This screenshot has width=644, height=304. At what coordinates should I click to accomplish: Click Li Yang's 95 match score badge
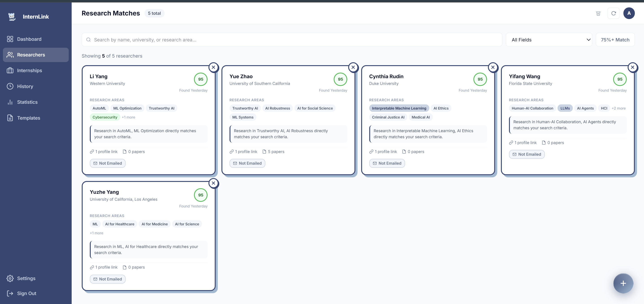pyautogui.click(x=201, y=79)
